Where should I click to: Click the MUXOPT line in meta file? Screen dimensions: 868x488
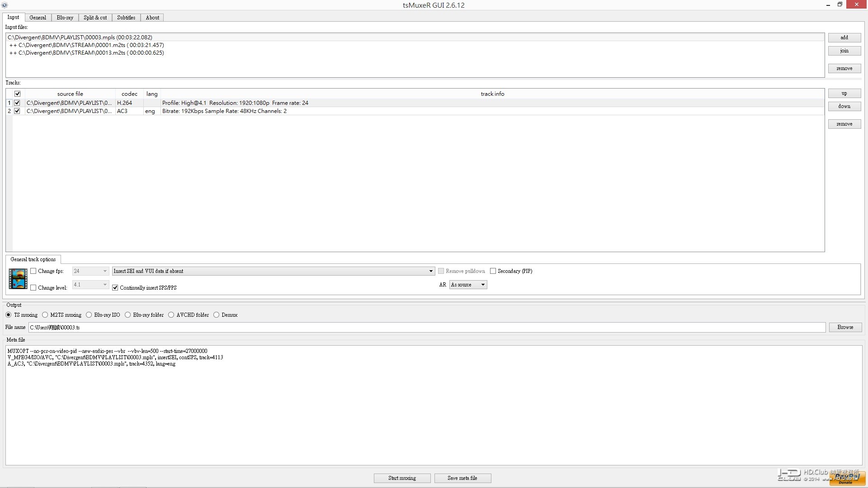107,351
